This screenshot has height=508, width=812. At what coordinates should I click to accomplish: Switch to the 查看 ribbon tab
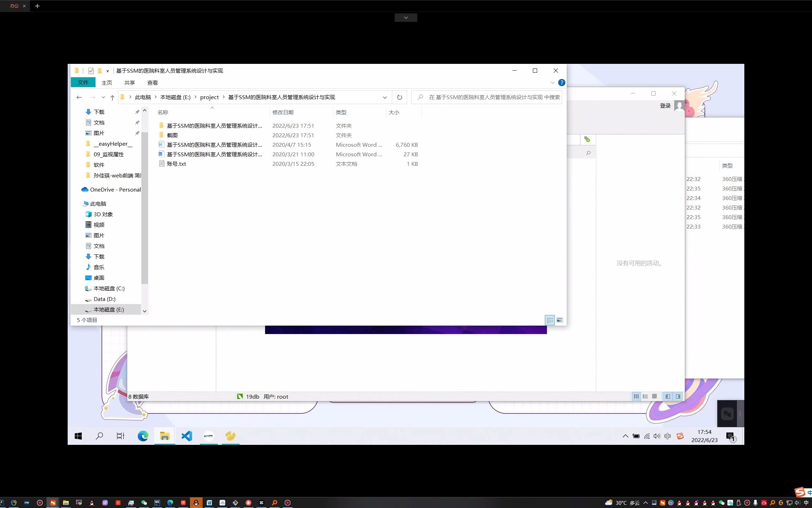coord(152,83)
